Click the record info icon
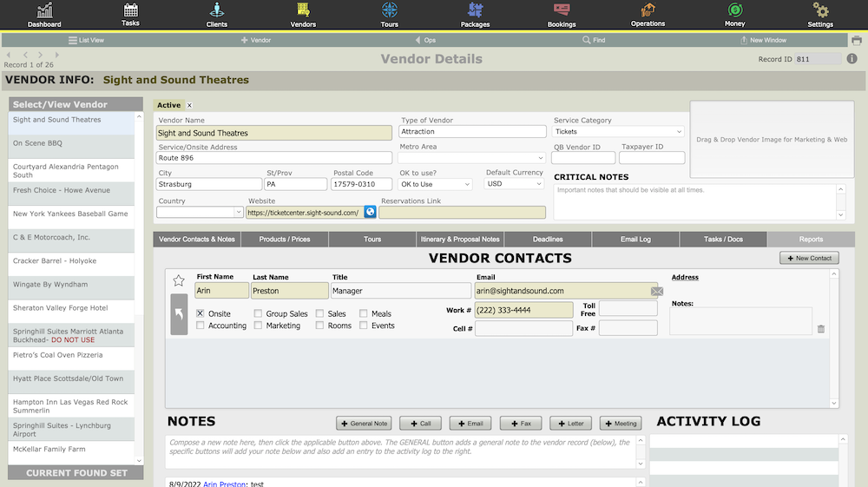This screenshot has width=868, height=487. [x=852, y=59]
